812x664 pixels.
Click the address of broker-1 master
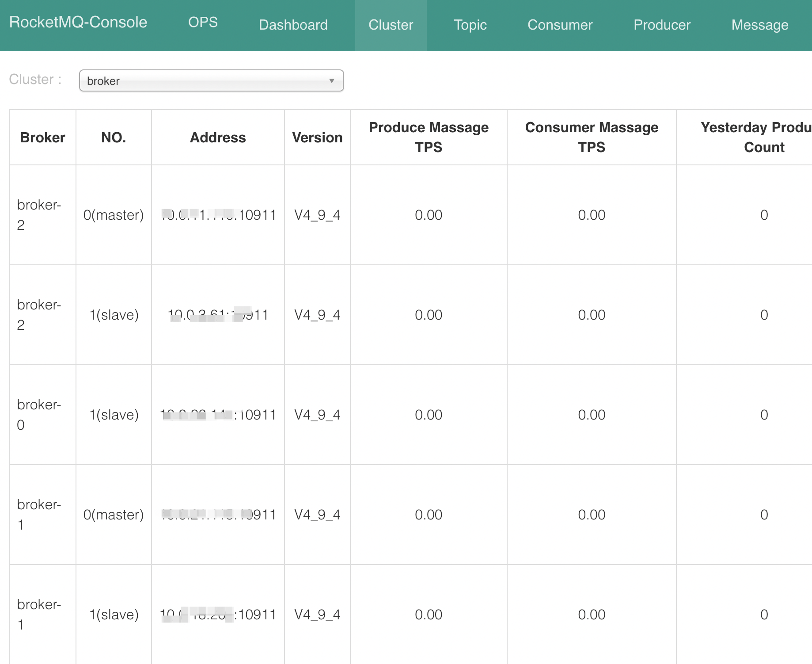pos(218,515)
